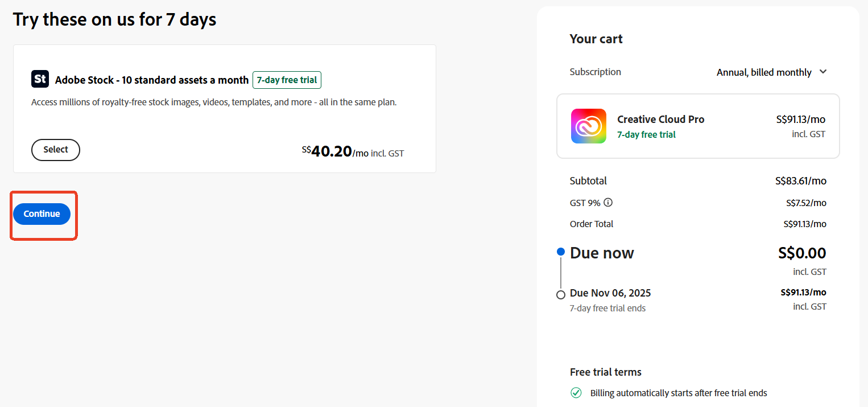Select the Adobe Stock 10 assets plan
The width and height of the screenshot is (868, 407).
pos(55,150)
